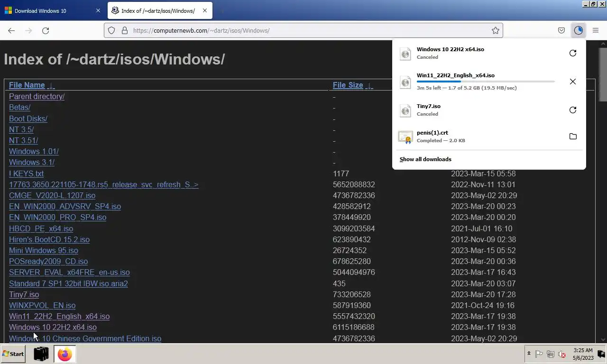The height and width of the screenshot is (364, 607).
Task: Open the Boot Disks/ folder
Action: (28, 118)
